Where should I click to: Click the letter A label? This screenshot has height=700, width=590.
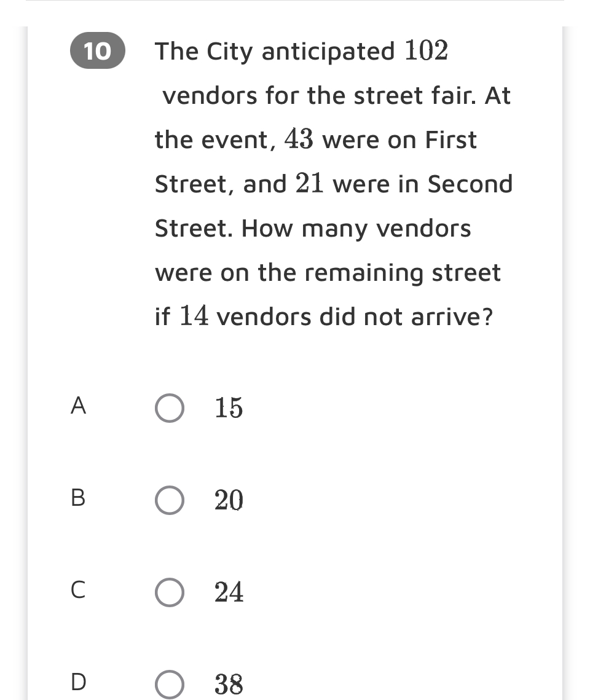tap(77, 407)
